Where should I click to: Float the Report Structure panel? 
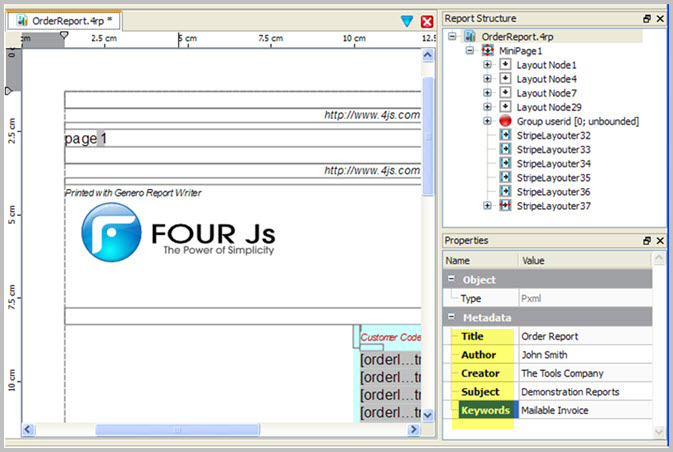pyautogui.click(x=646, y=18)
